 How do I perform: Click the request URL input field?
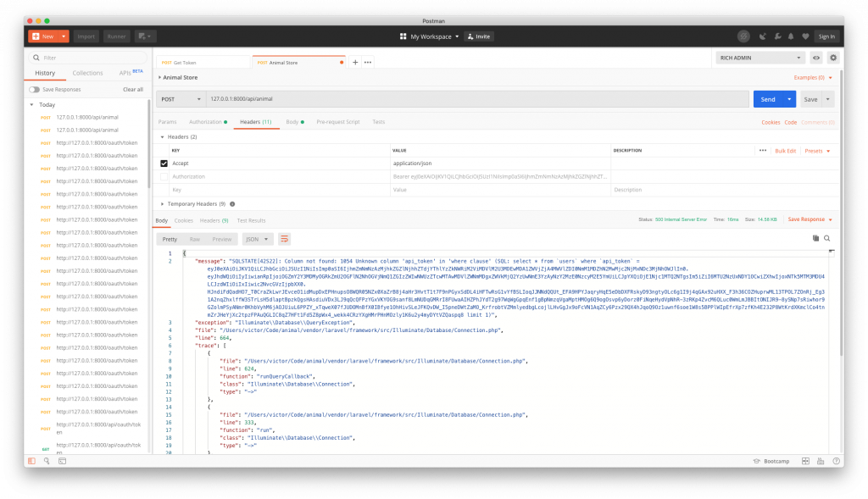[477, 99]
